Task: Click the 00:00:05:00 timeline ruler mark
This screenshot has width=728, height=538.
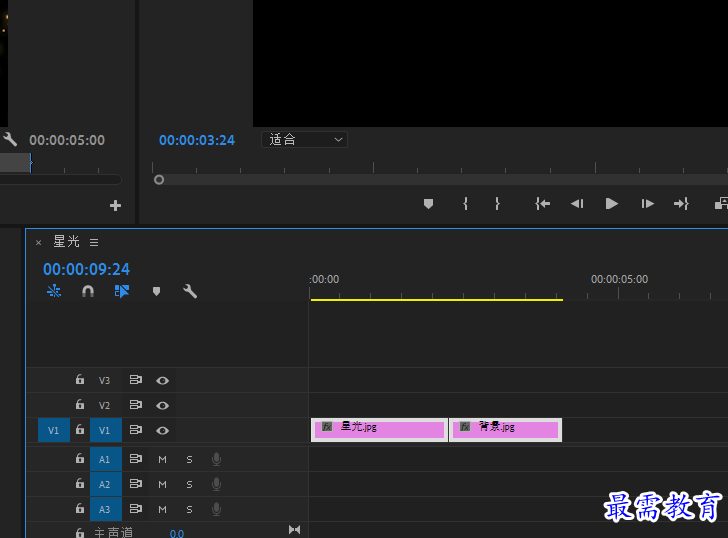Action: tap(619, 279)
